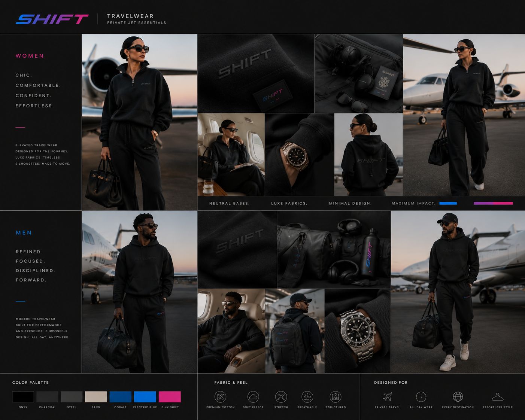Pick the Charcoal color swatch
This screenshot has height=420, width=525.
click(x=47, y=397)
